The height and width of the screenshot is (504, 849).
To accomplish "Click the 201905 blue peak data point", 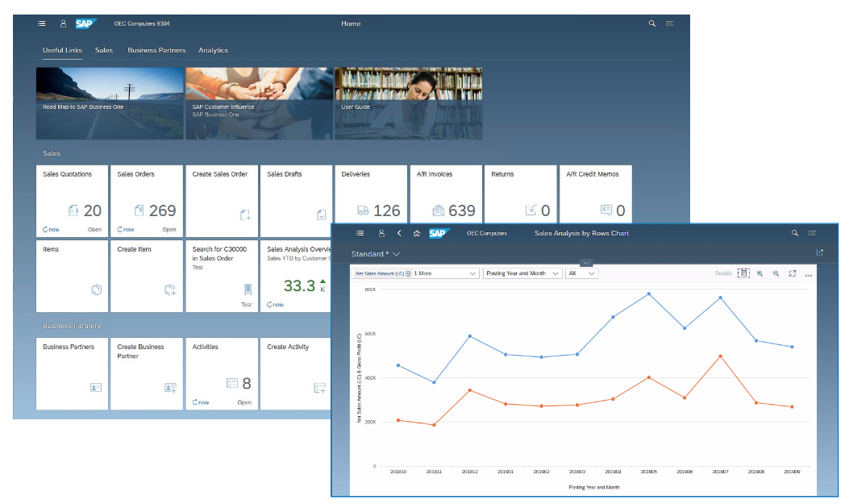I will pos(649,294).
